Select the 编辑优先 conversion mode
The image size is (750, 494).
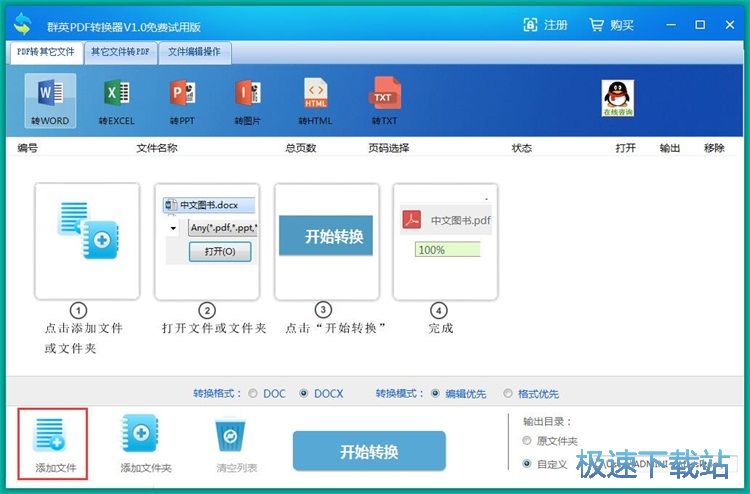coord(435,393)
